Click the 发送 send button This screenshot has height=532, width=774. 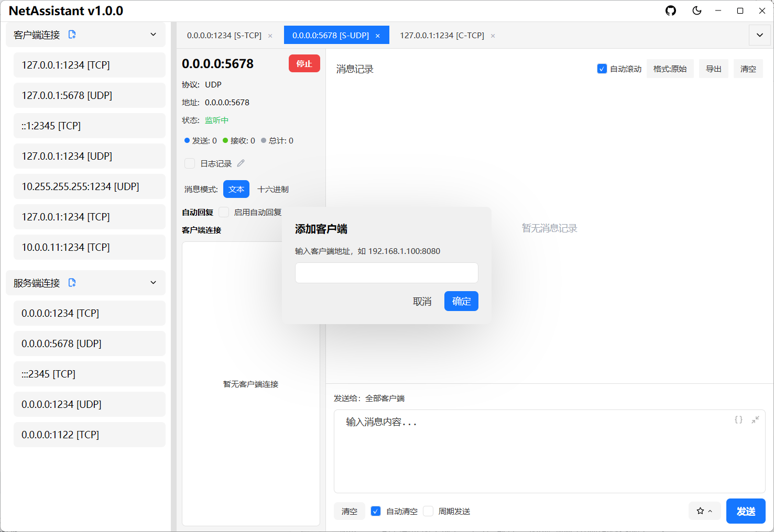click(746, 511)
